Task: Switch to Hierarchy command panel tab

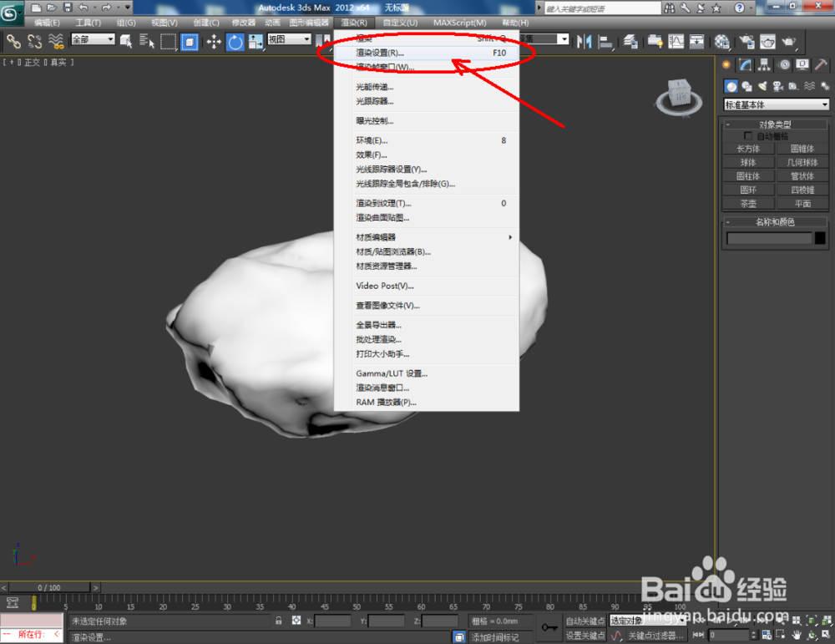Action: click(x=764, y=65)
